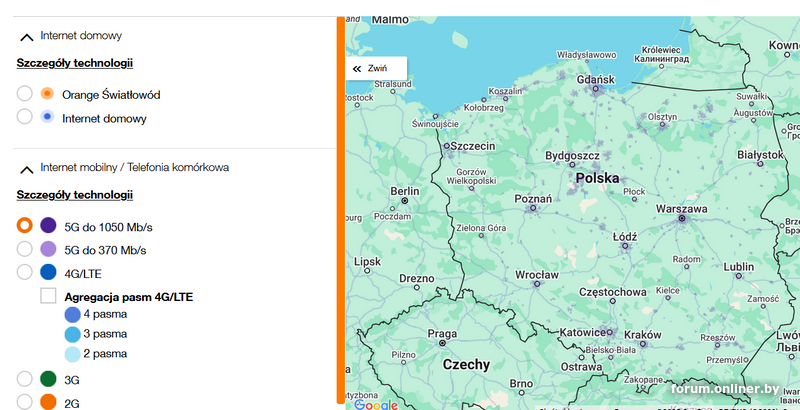This screenshot has width=800, height=410.
Task: Click light purple 5G 370 Mb/s swatch
Action: click(48, 249)
